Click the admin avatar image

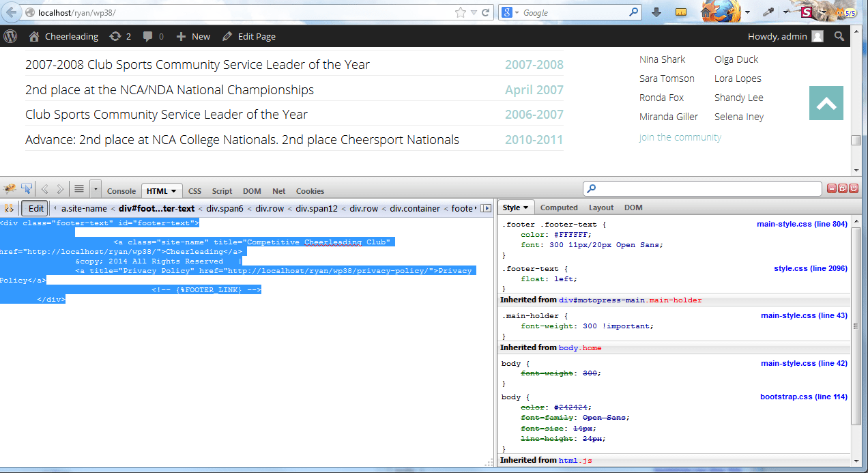click(x=818, y=36)
